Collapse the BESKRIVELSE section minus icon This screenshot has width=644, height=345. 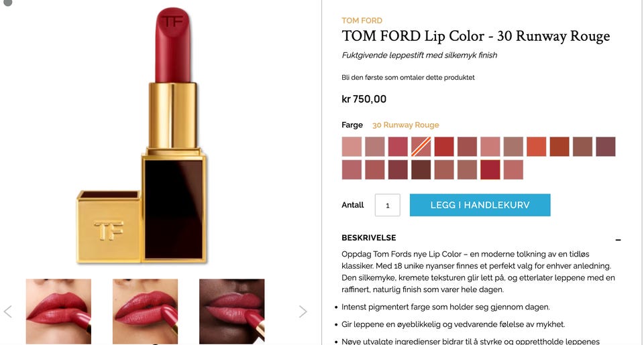pos(618,239)
